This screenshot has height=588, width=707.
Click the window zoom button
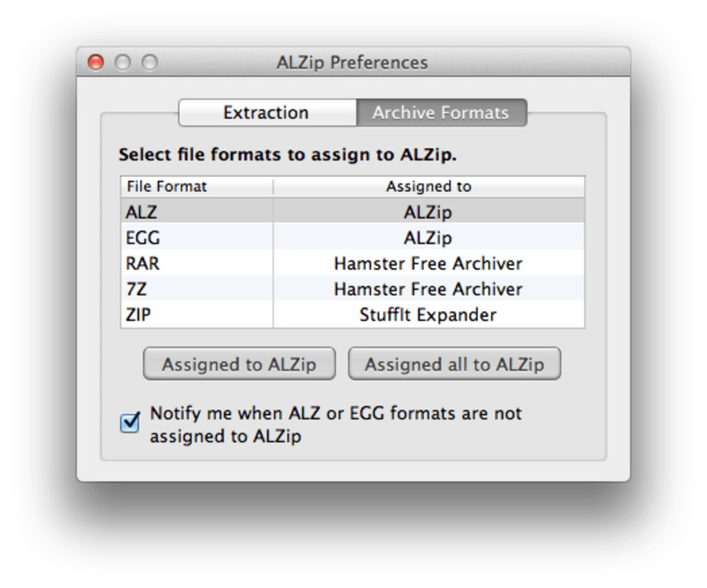pyautogui.click(x=150, y=63)
